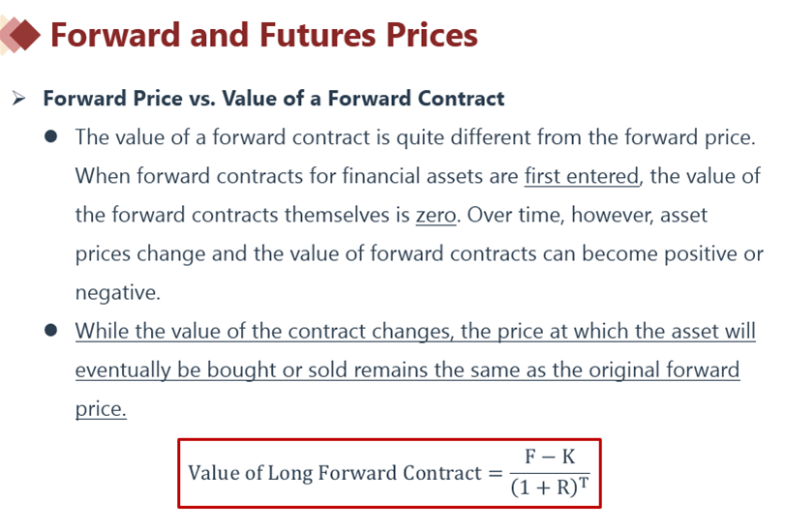Click the equals sign in the formula
Image resolution: width=785 pixels, height=532 pixels.
(495, 474)
